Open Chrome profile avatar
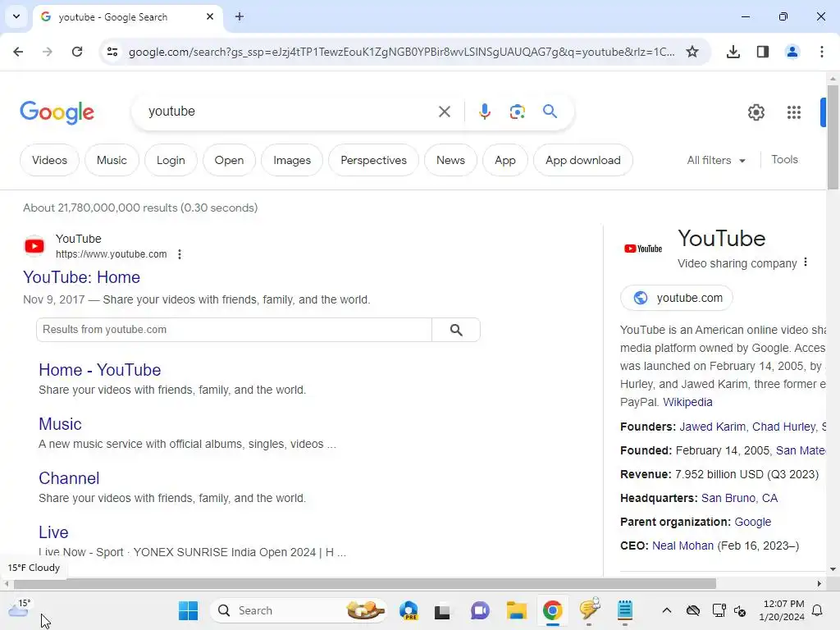The height and width of the screenshot is (630, 840). pyautogui.click(x=792, y=52)
